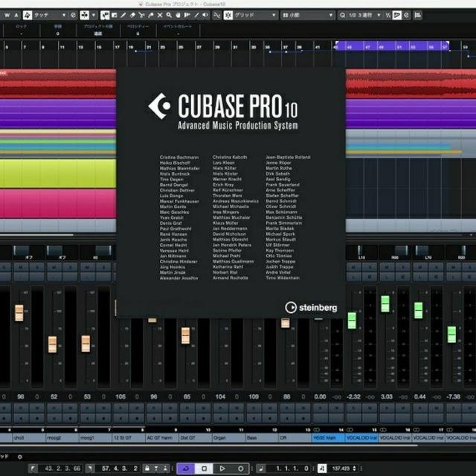Select AC GT Harm channel label

coord(162,438)
